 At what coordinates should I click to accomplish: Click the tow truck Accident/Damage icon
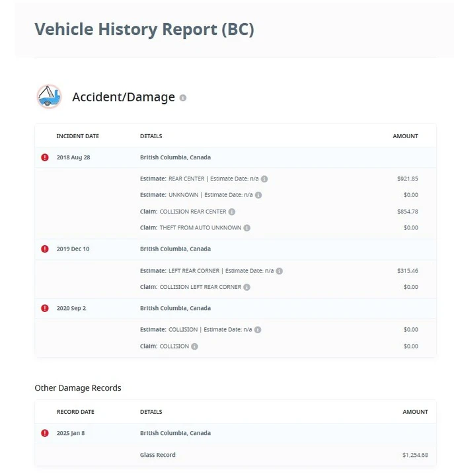tap(49, 97)
